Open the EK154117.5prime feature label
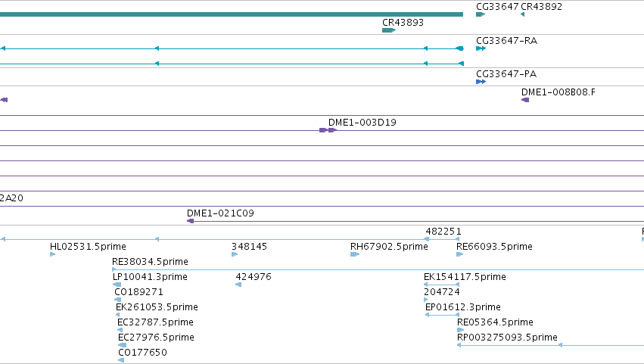Screen dimensions: 644x364 (465, 277)
